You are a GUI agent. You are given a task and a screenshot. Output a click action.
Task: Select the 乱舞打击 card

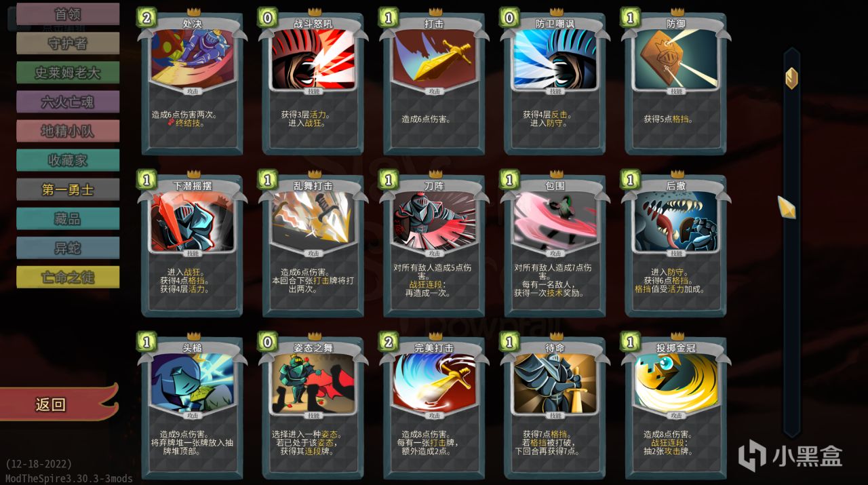coord(313,246)
